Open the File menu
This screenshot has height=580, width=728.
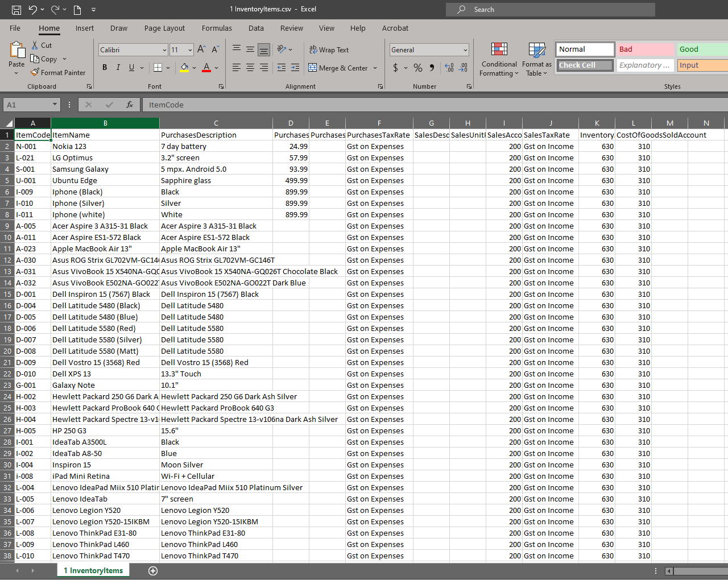[15, 28]
